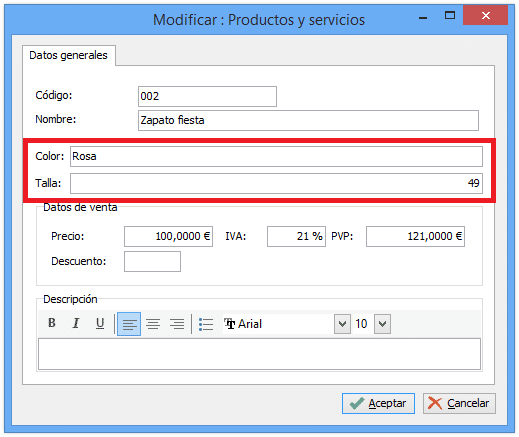Open the Arial font dropdown arrow

(x=342, y=324)
